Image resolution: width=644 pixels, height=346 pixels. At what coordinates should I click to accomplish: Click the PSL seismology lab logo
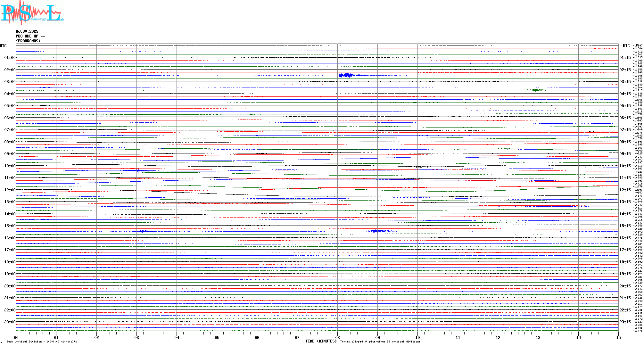pos(31,12)
